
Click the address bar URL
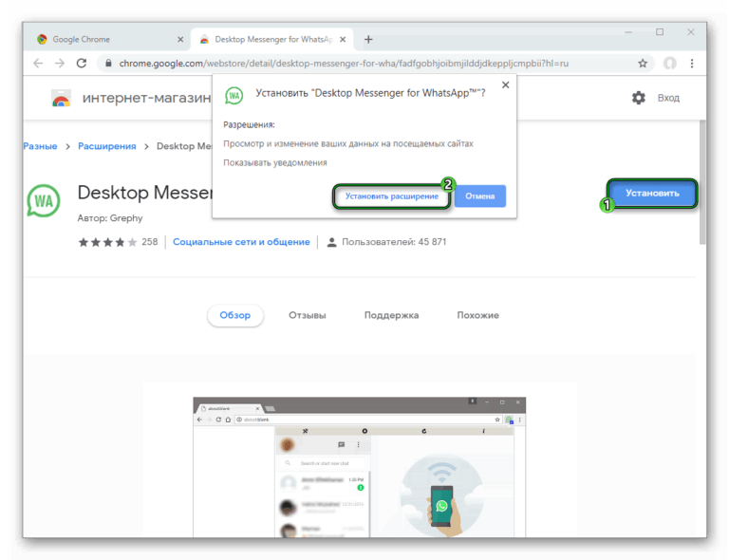[344, 64]
